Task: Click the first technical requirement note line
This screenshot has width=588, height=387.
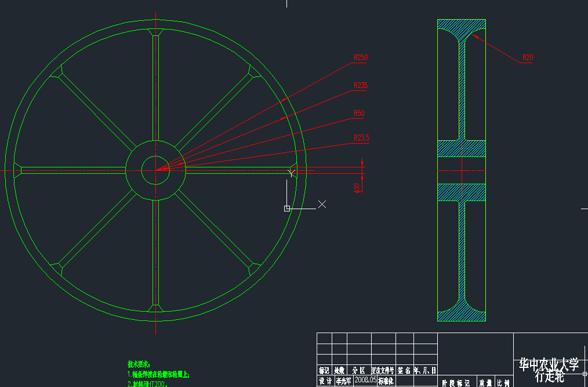Action: (159, 374)
